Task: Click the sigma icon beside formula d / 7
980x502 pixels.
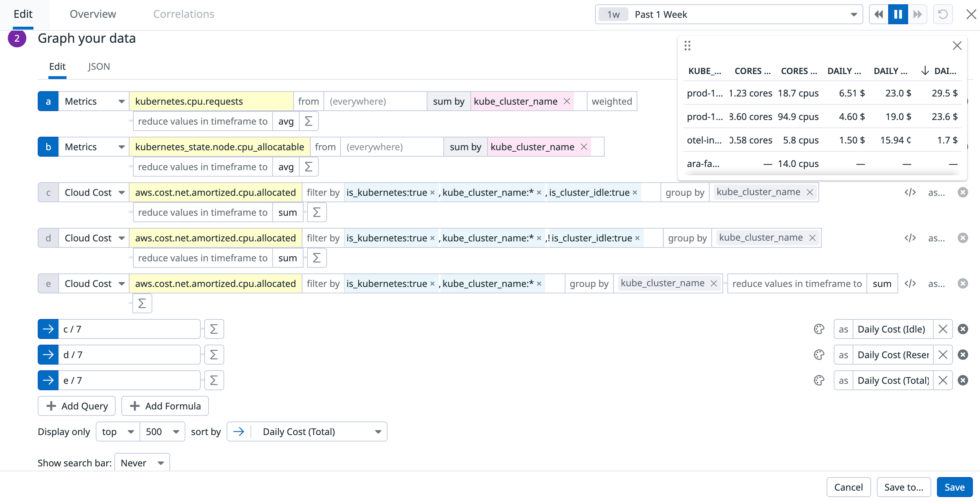Action: (x=214, y=355)
